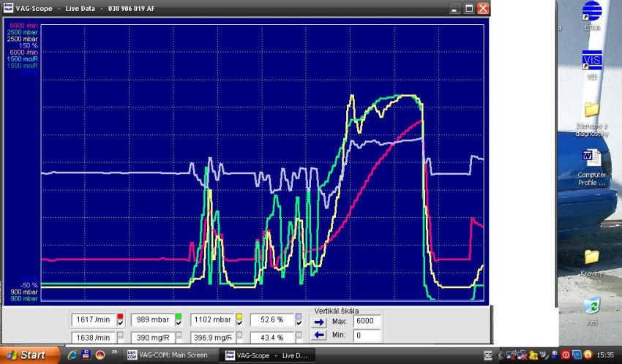Click the Min vertical scale input field
The height and width of the screenshot is (364, 622).
point(367,336)
